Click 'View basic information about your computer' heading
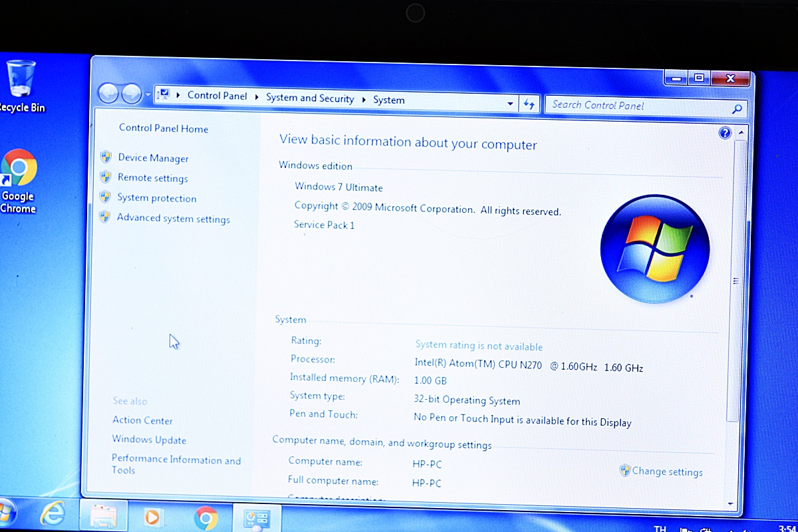The width and height of the screenshot is (798, 532). (408, 142)
